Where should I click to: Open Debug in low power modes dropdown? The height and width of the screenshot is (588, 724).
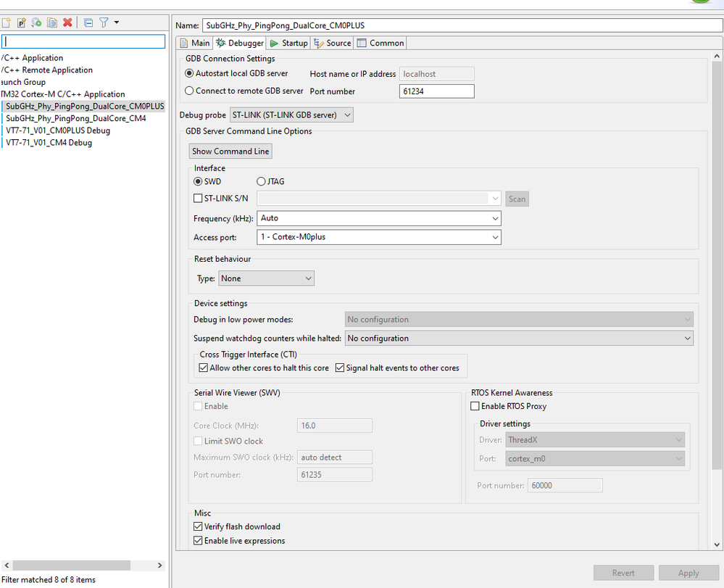519,320
